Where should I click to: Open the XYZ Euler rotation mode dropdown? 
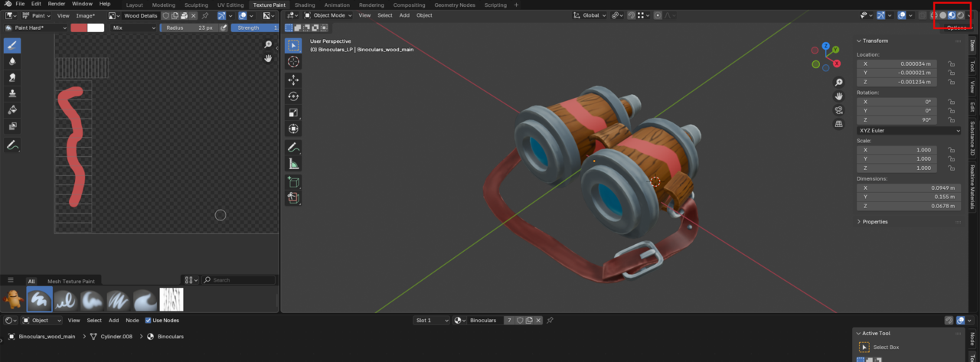(909, 131)
